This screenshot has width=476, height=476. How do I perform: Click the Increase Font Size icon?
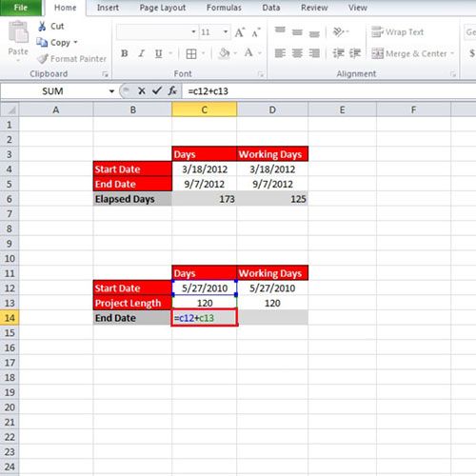[240, 32]
